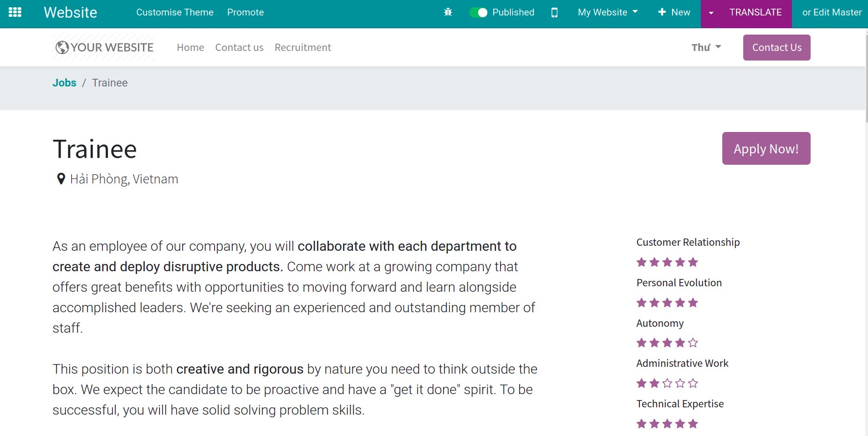Open the Recruitment navigation link
Image resolution: width=868 pixels, height=436 pixels.
(302, 47)
